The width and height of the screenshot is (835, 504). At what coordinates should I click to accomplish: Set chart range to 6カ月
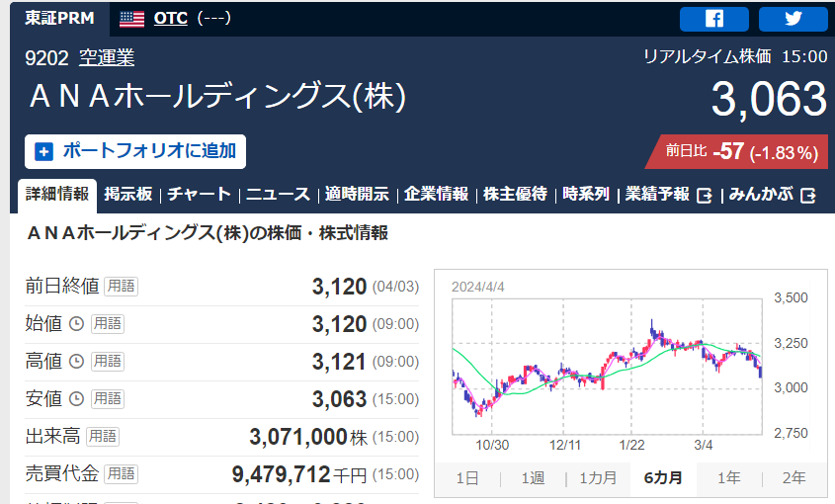663,478
